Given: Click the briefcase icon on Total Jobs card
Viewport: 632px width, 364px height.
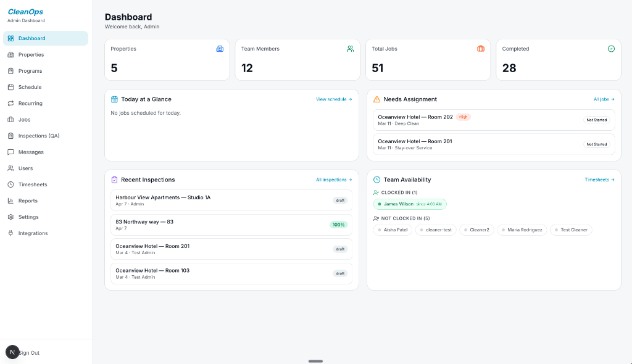Looking at the screenshot, I should pos(481,48).
